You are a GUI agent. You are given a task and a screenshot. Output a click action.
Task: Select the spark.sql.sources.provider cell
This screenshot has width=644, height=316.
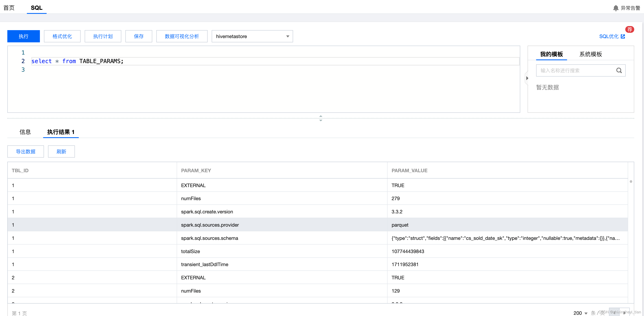(x=282, y=225)
